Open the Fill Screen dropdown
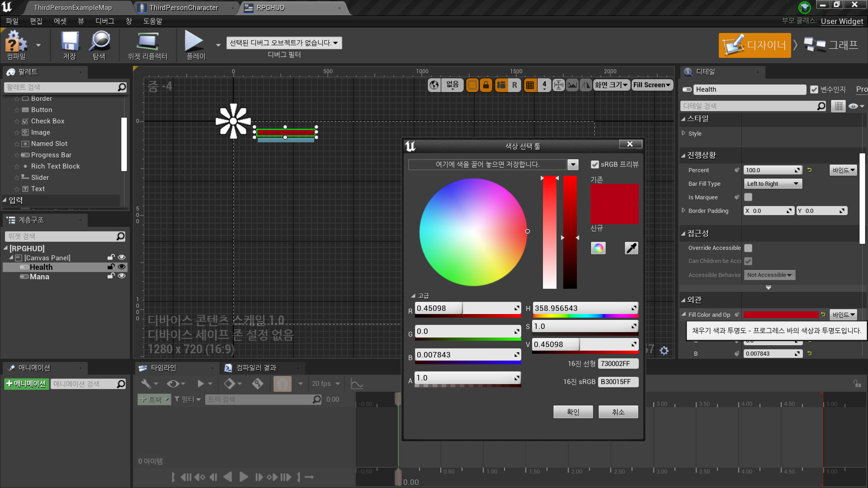Viewport: 868px width, 488px height. (651, 85)
